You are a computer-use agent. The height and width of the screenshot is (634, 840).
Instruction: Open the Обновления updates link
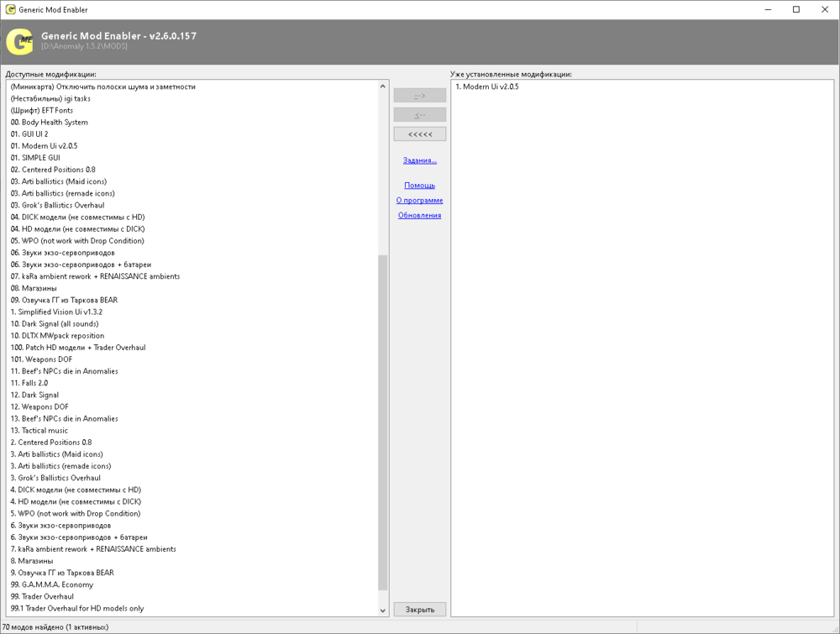(419, 216)
